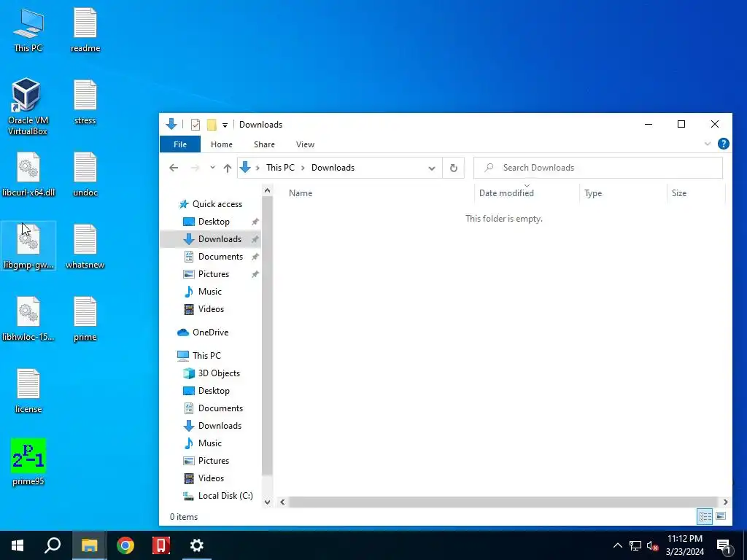Select Quick access in navigation pane

217,204
